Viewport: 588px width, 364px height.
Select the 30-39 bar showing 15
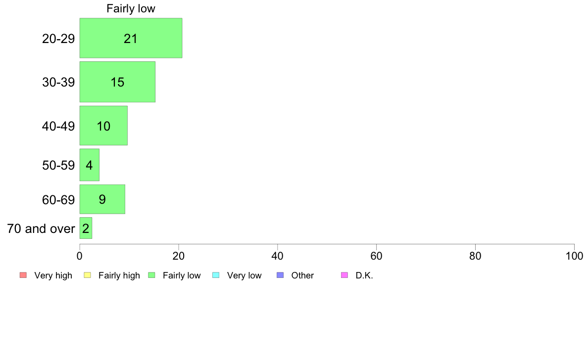click(x=117, y=82)
